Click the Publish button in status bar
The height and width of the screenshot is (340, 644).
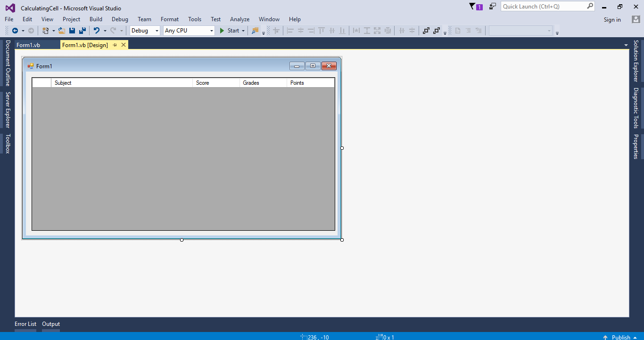(621, 337)
